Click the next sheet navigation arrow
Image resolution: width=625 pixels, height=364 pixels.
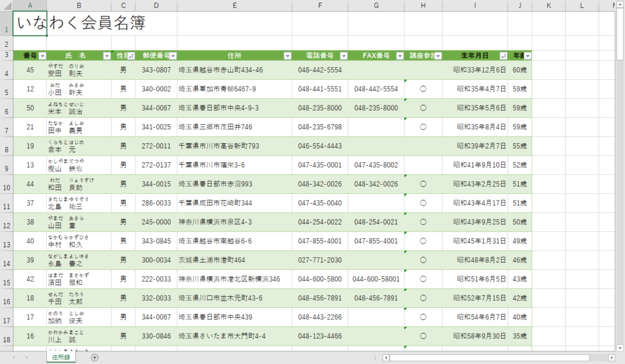coord(26,357)
